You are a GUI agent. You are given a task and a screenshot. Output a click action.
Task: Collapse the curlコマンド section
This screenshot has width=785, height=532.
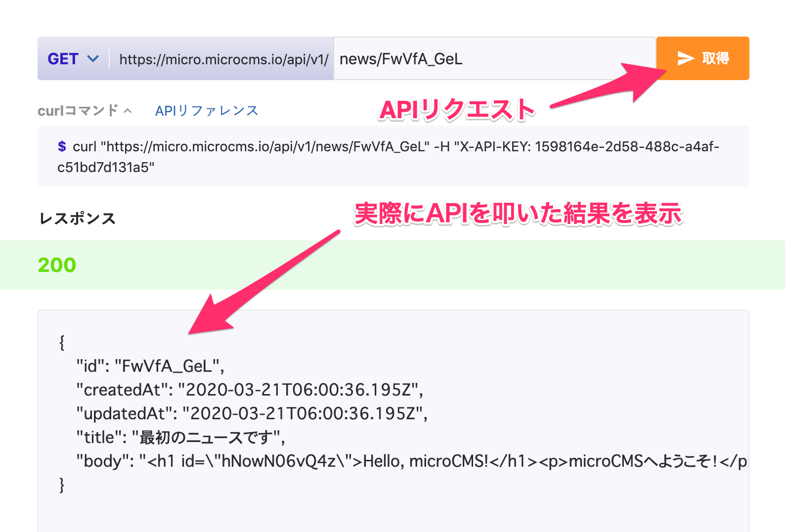(84, 111)
